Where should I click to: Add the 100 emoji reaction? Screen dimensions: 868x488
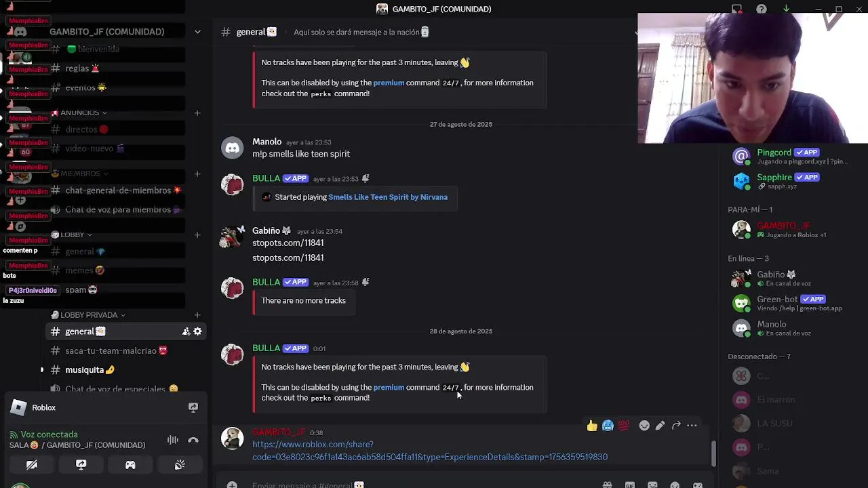[624, 426]
